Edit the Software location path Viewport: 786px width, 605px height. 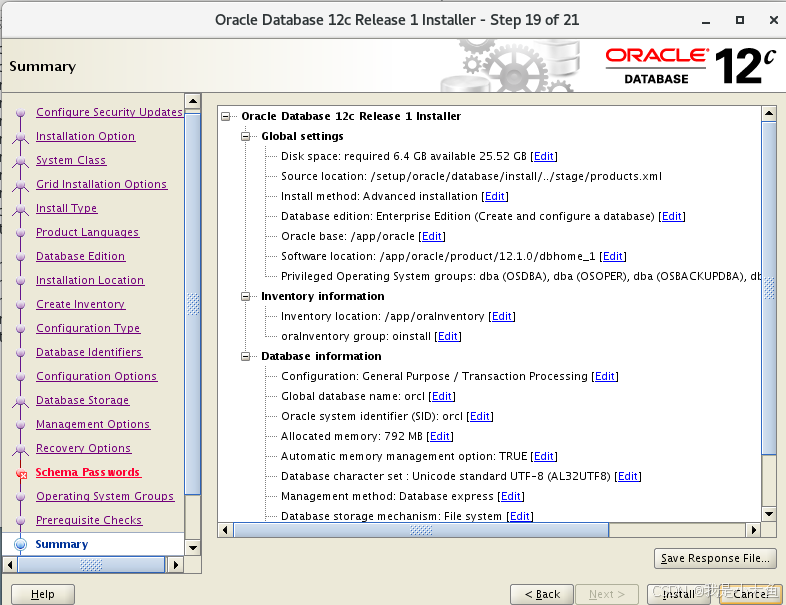(613, 257)
